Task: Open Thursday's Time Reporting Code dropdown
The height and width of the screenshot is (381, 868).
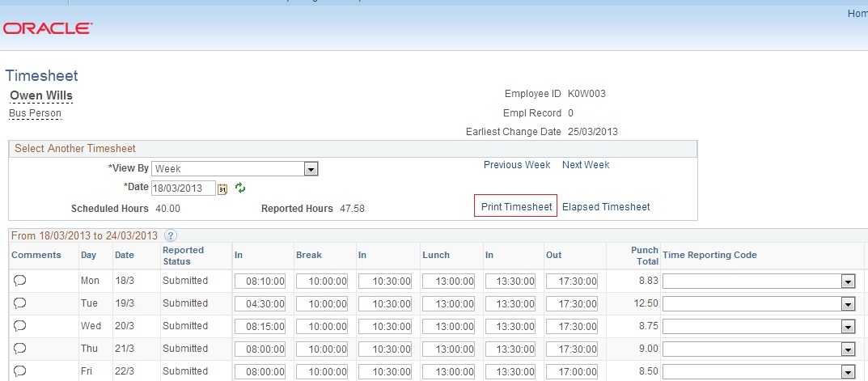Action: coord(848,349)
